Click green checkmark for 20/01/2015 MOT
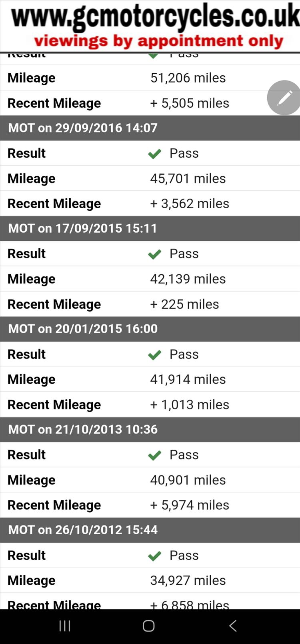 point(154,354)
